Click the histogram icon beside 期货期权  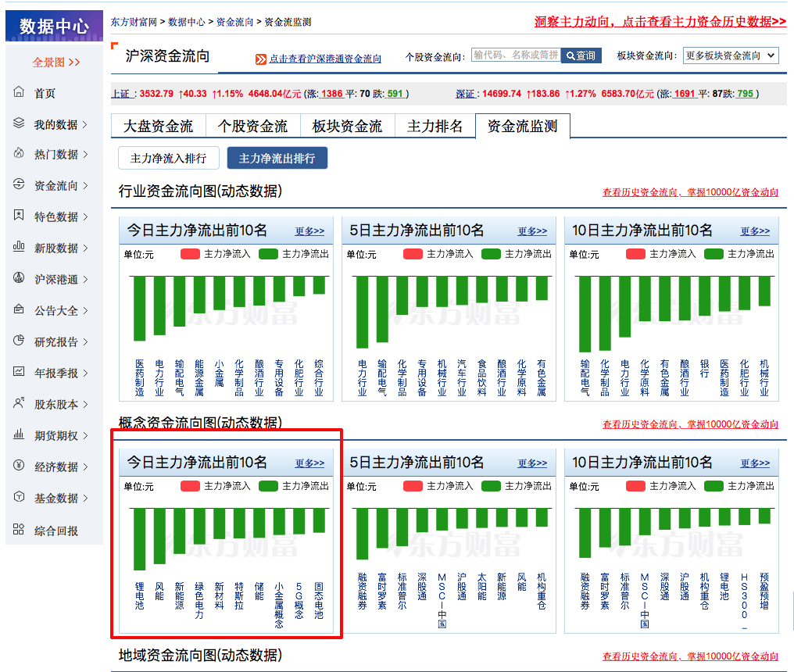[x=19, y=434]
